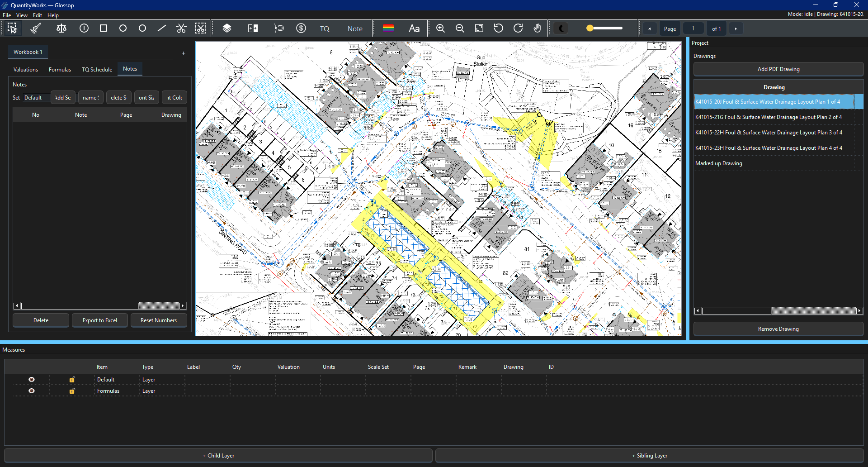Select Drainage Layout Plan 3 of 4

769,133
